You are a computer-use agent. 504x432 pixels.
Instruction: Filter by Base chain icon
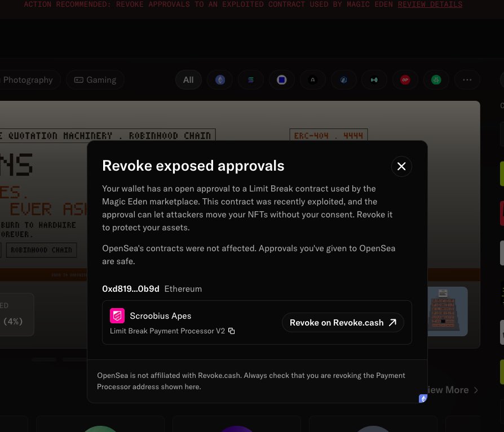coord(281,79)
